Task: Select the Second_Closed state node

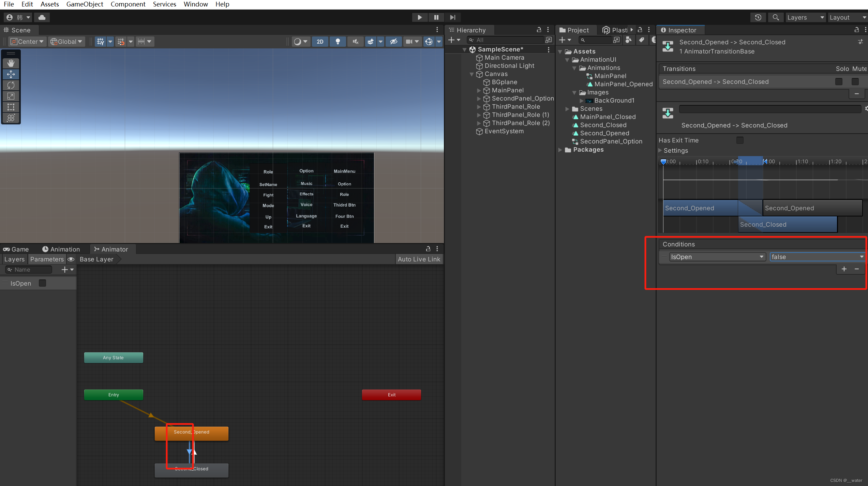Action: tap(192, 470)
